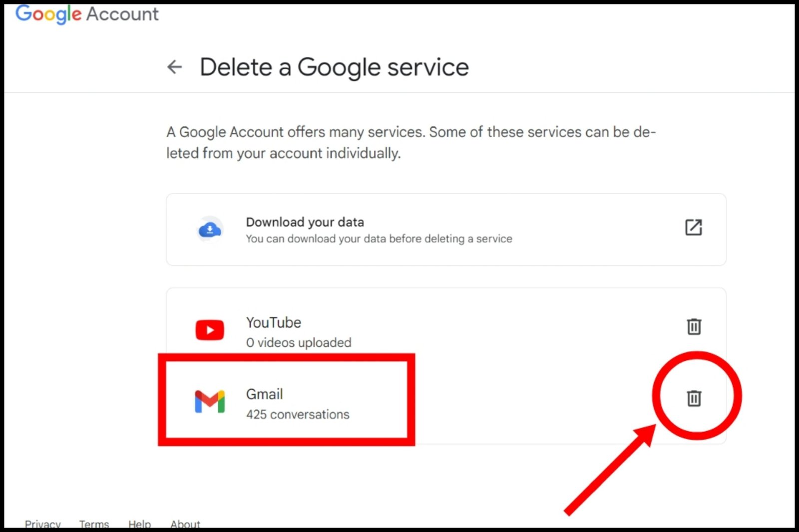Click the 425 conversations text

pos(298,414)
